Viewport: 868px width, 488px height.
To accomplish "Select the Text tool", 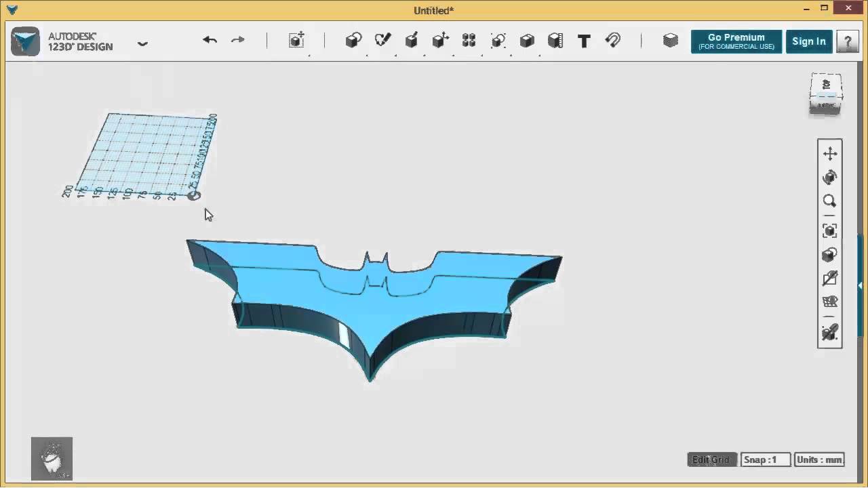I will point(584,41).
